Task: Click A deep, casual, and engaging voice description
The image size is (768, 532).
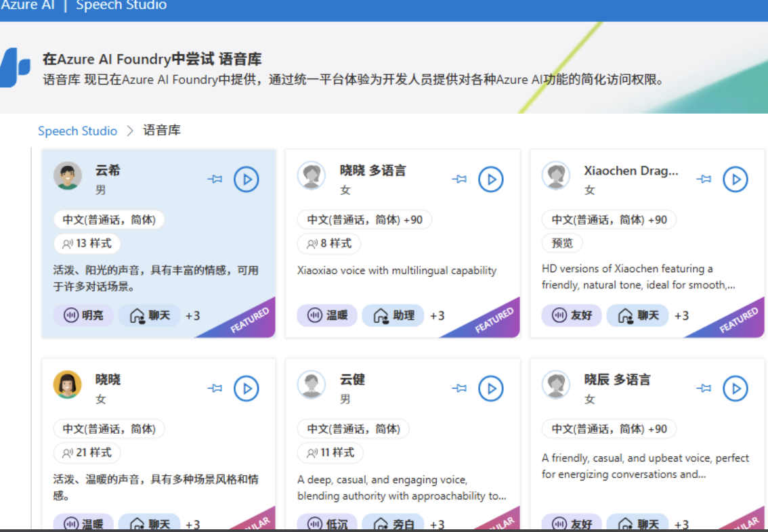Action: click(x=402, y=487)
